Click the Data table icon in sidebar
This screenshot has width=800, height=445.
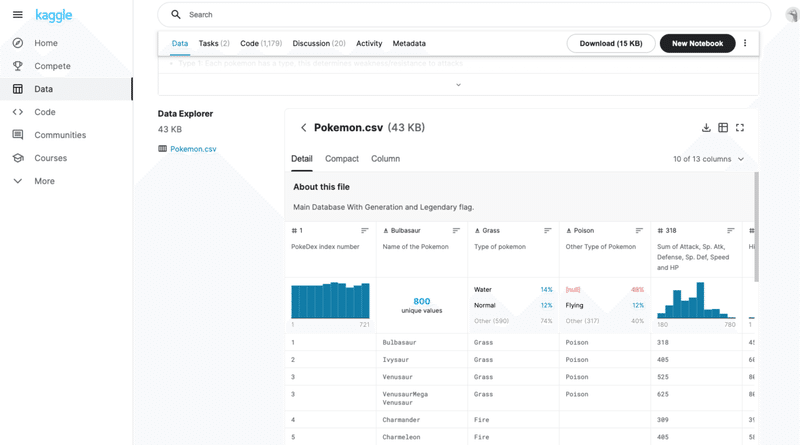18,89
